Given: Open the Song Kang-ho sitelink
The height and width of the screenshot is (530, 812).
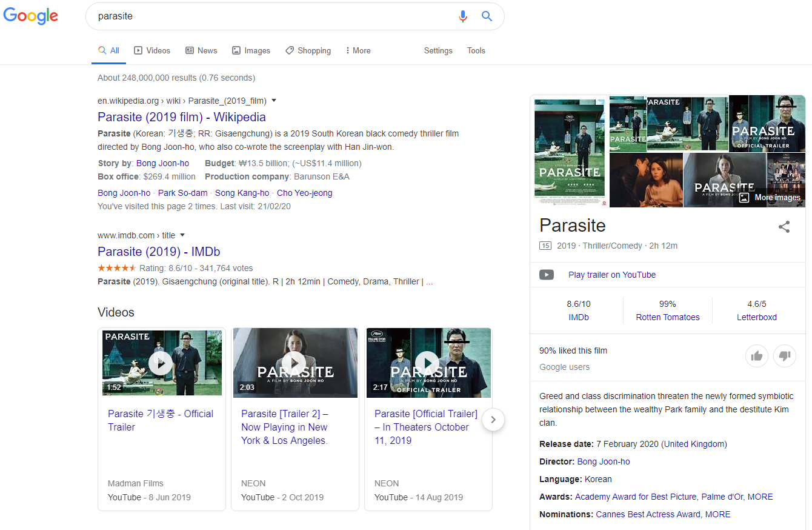Looking at the screenshot, I should (x=242, y=193).
